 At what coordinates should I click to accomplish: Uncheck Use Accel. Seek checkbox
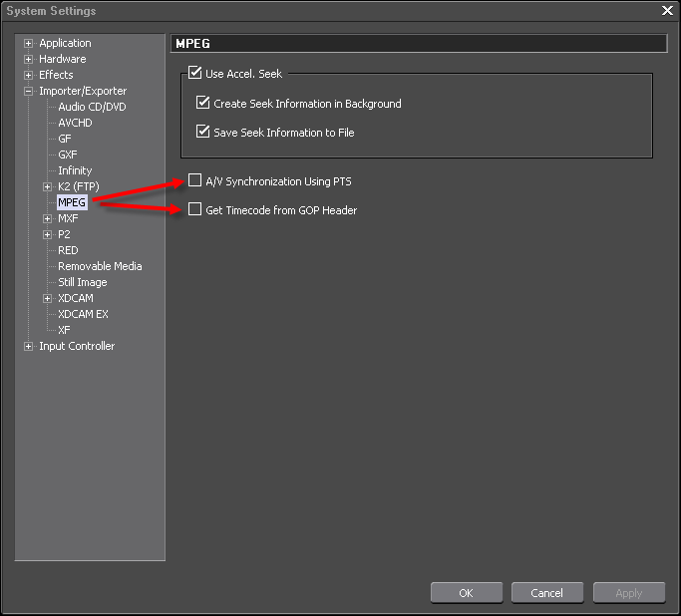click(x=195, y=73)
